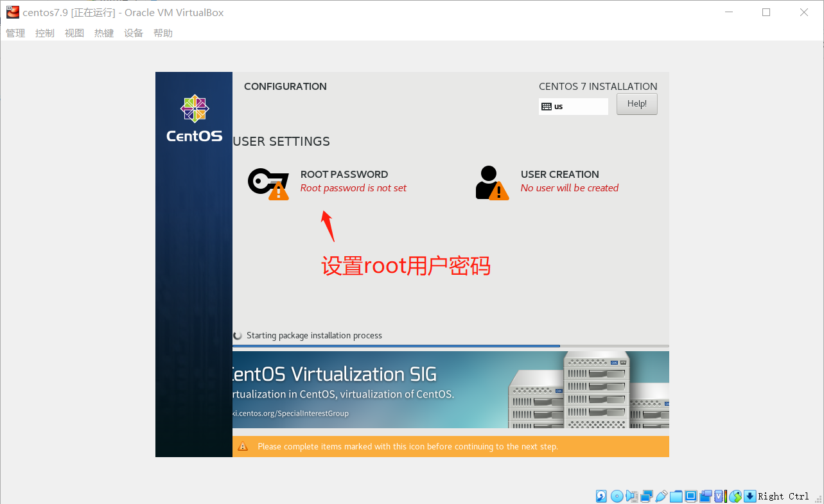Click 'No user will be created' text

coord(570,188)
